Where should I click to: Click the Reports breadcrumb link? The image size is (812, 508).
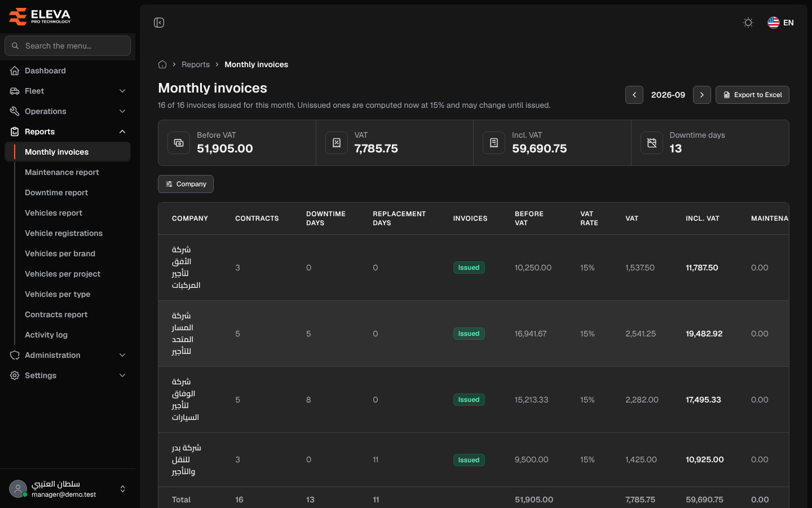[196, 64]
